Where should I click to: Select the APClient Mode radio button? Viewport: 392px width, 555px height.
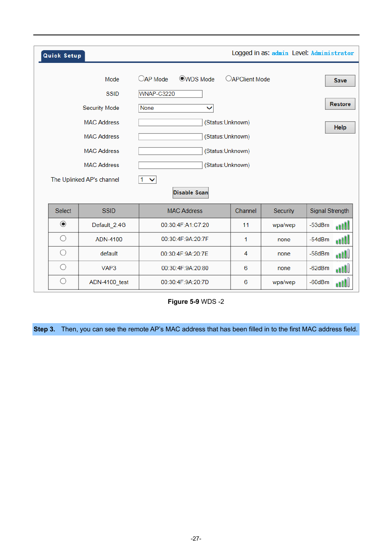tap(228, 79)
